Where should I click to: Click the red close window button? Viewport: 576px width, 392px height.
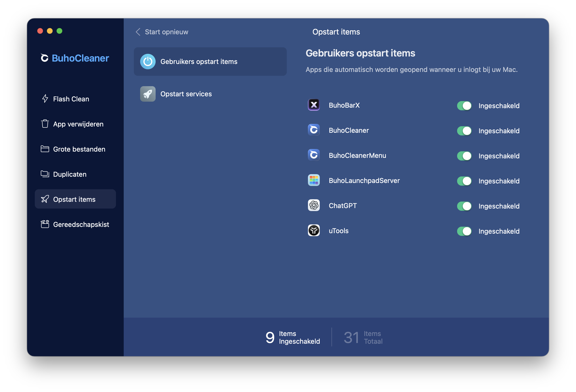(x=40, y=31)
